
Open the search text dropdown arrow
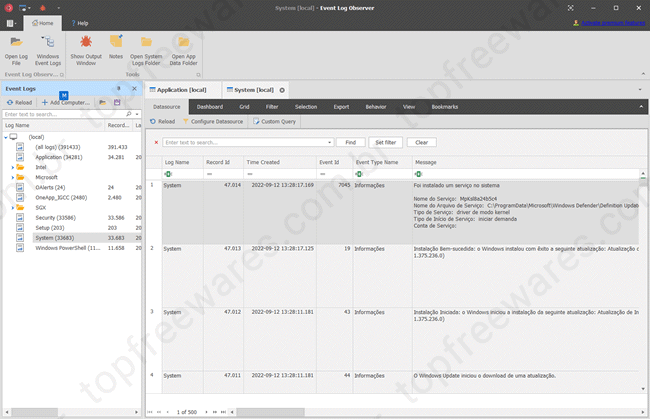pos(329,142)
